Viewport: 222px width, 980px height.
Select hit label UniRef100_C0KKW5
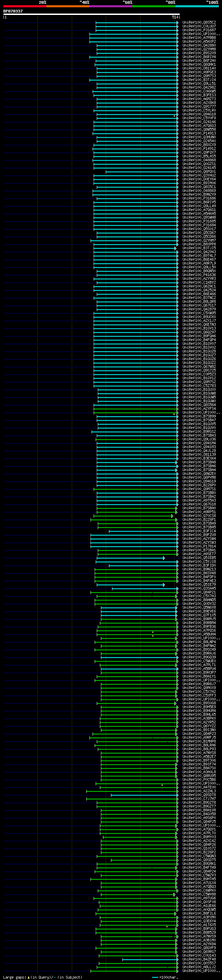click(199, 91)
